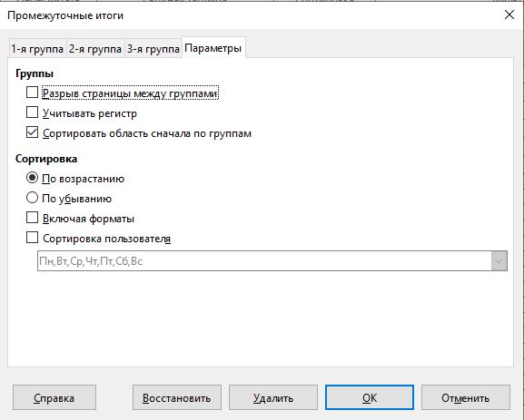Close the Промежуточные итоги dialog
The width and height of the screenshot is (524, 420).
coord(509,15)
